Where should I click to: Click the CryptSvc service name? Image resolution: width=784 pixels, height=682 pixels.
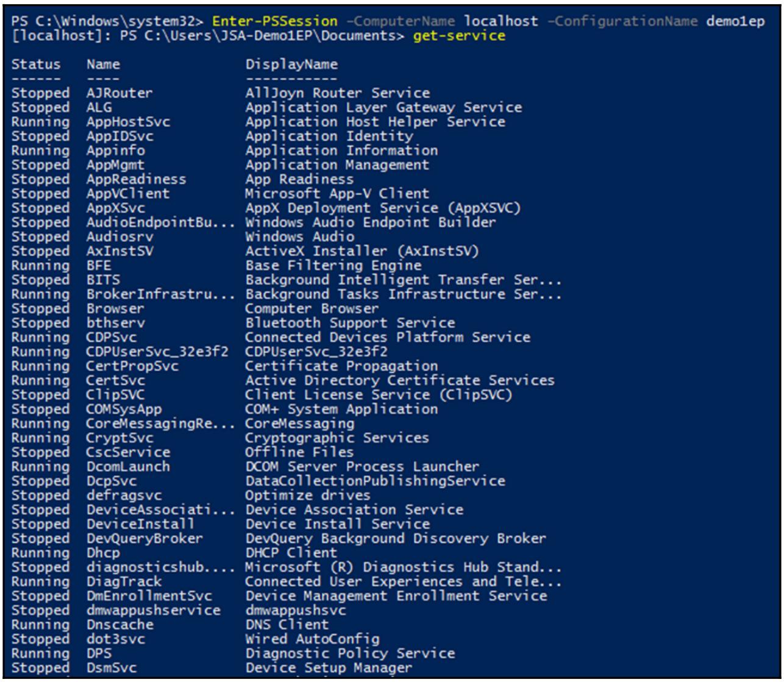tap(119, 438)
